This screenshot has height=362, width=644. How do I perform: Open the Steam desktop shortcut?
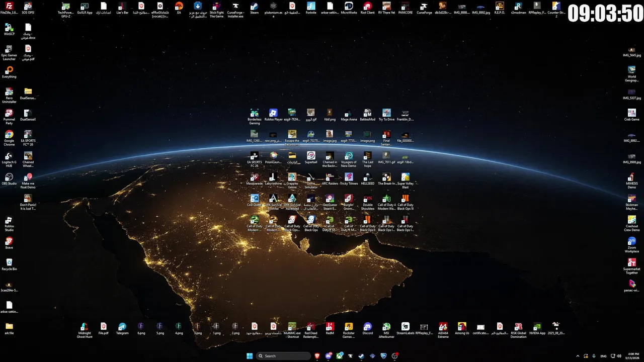pyautogui.click(x=255, y=8)
